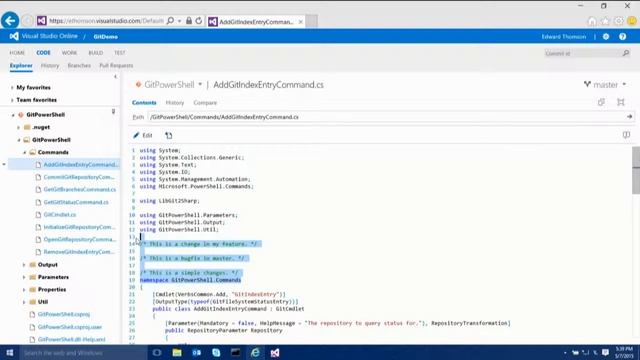Expand the .nuget folder

tap(18, 127)
